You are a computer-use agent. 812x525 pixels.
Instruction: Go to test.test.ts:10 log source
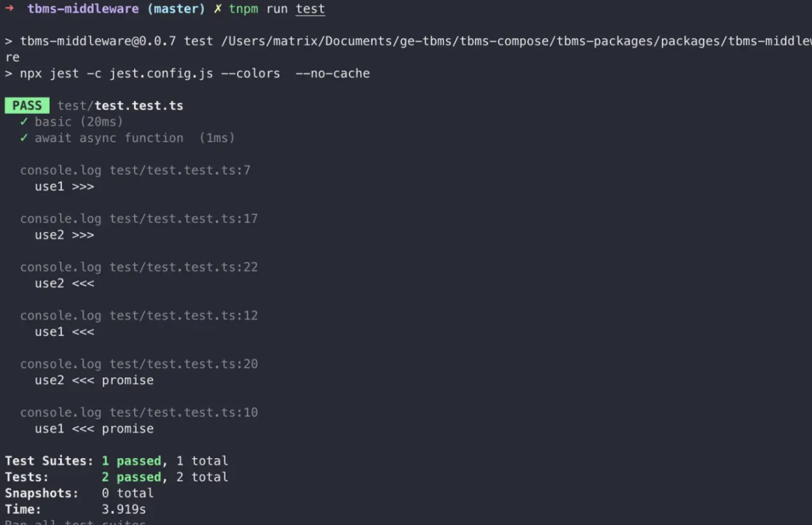click(x=183, y=412)
